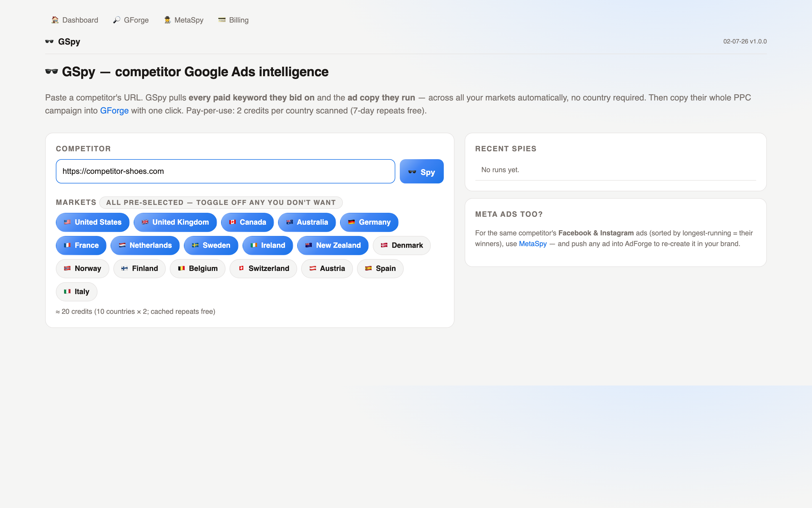The width and height of the screenshot is (812, 508).
Task: Toggle off the Sweden market
Action: click(211, 245)
